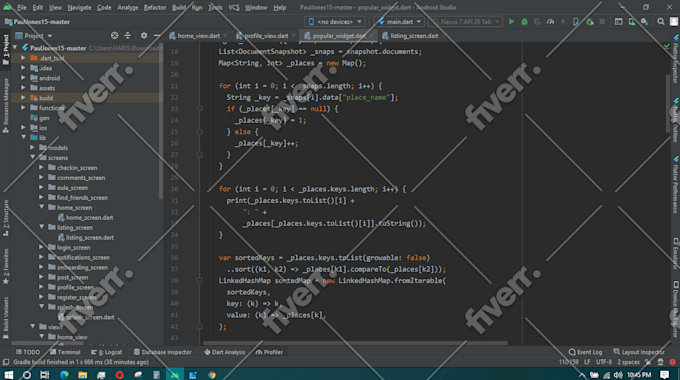Toggle fold marker at line 42
Screen dimensions: 680x380
199,326
